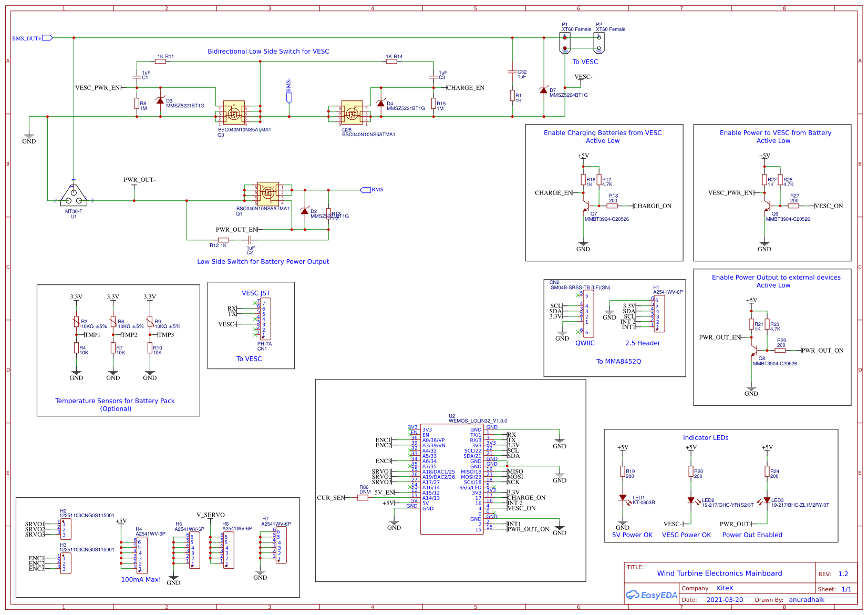The image size is (868, 615).
Task: Click the blue 'To VESC' label
Action: click(586, 61)
